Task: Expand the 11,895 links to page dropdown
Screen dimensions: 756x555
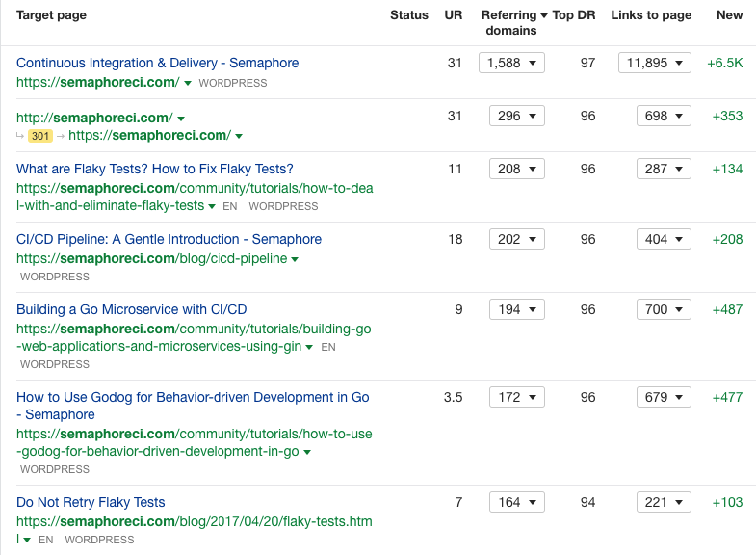Action: coord(654,63)
